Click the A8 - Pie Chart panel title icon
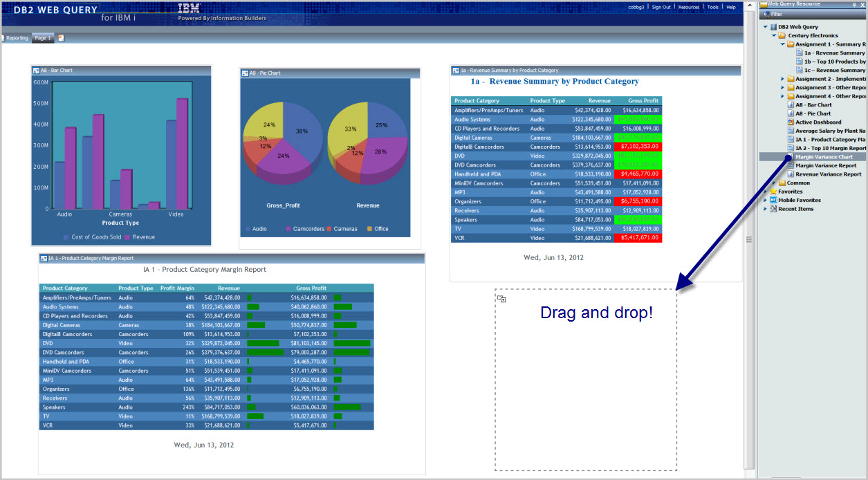 point(245,73)
